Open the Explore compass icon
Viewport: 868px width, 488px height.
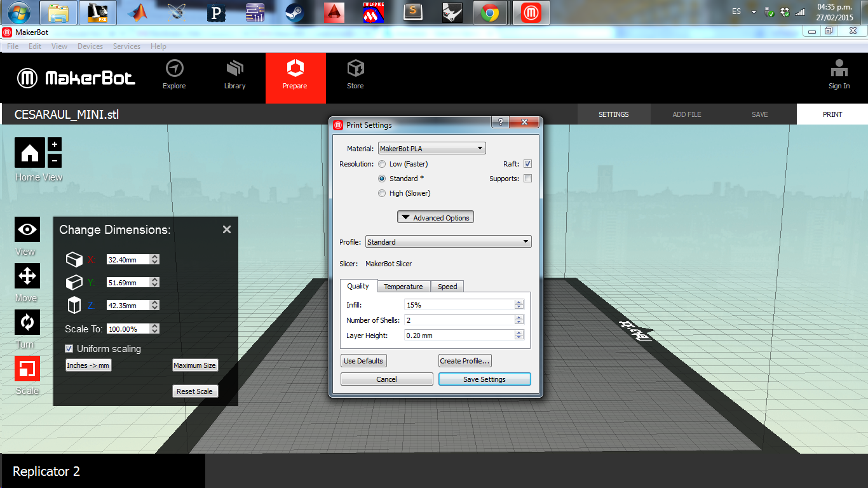174,68
